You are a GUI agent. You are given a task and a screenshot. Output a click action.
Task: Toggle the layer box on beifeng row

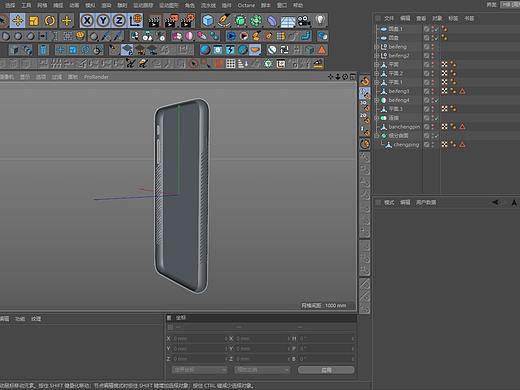426,47
